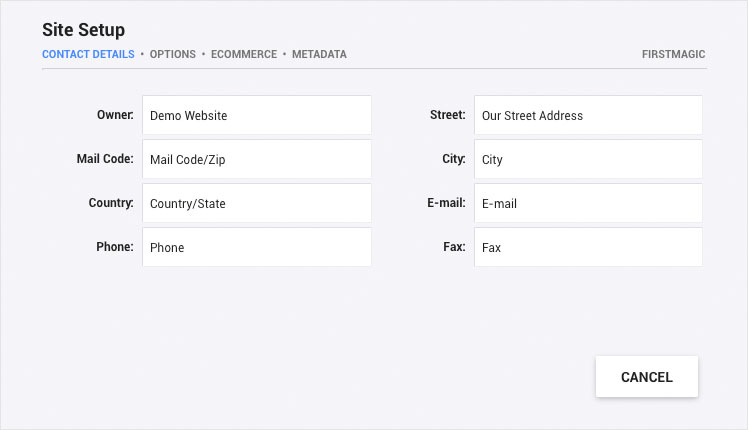Click the Phone label
Screen dimensions: 748x430
coord(114,247)
